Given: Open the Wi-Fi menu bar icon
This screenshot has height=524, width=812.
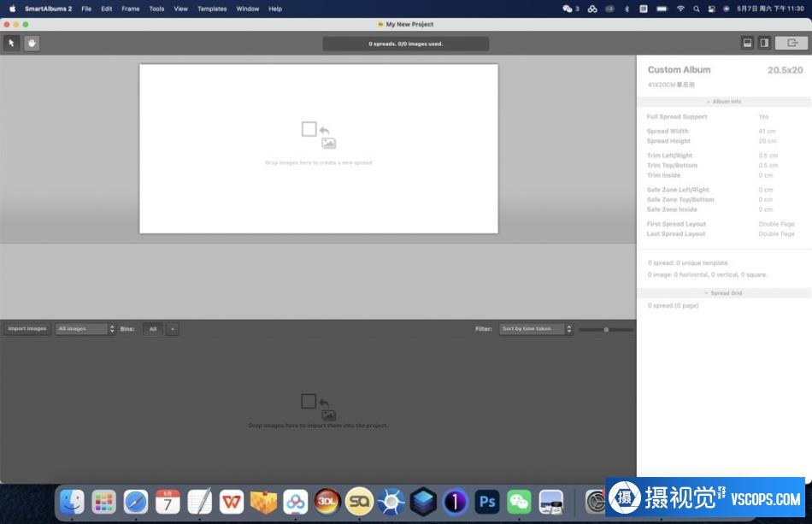Looking at the screenshot, I should click(680, 9).
